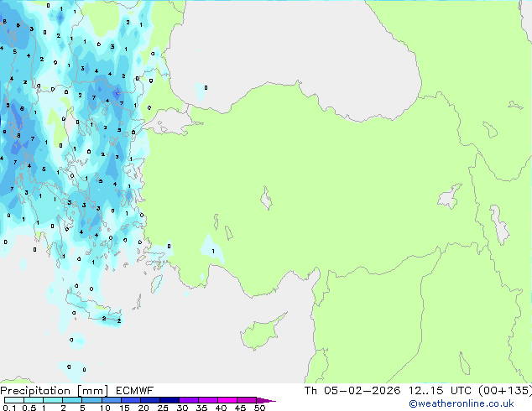Click the above-50 mm legend arrow tip
532x411 pixels.
(x=266, y=400)
